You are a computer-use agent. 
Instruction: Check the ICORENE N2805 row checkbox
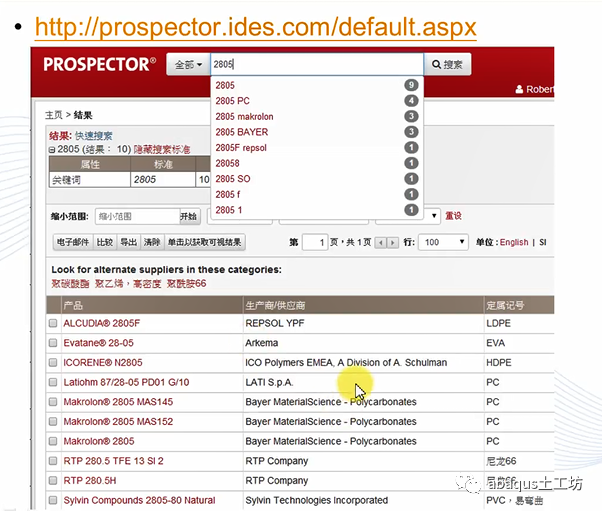(53, 362)
